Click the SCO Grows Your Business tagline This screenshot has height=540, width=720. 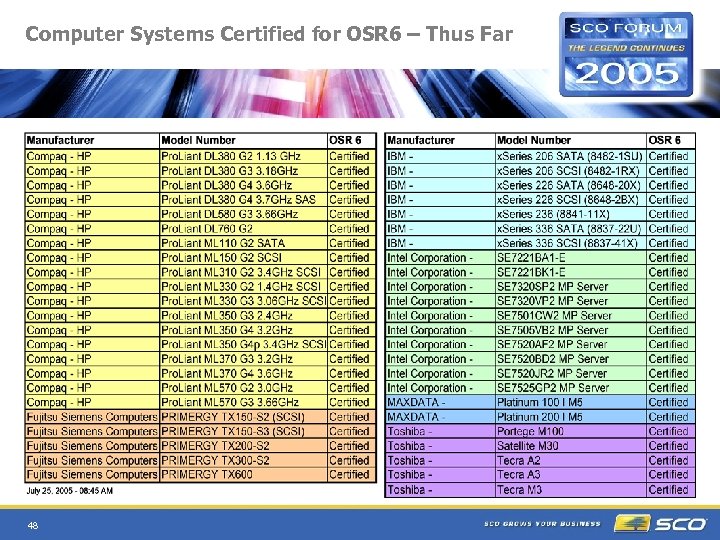coord(542,523)
